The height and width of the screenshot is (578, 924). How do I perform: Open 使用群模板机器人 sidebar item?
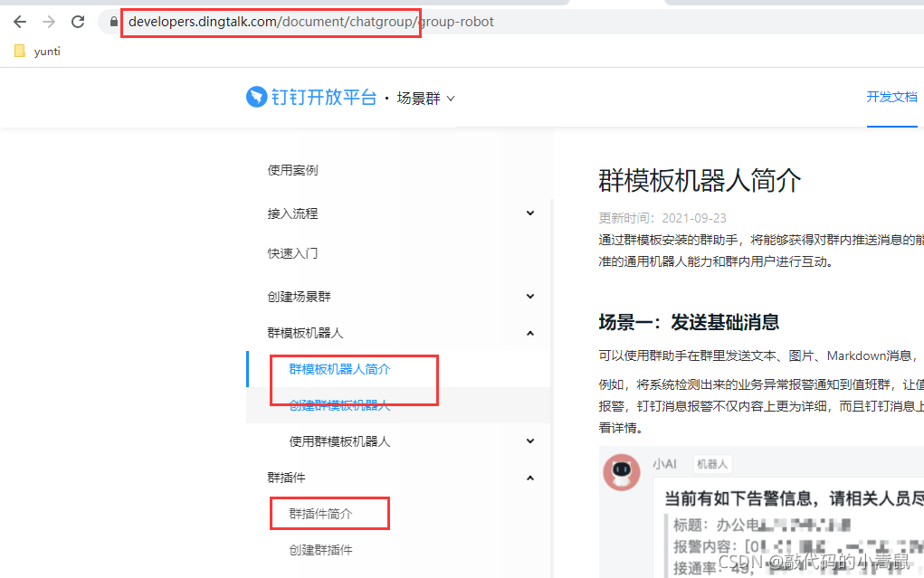(340, 441)
